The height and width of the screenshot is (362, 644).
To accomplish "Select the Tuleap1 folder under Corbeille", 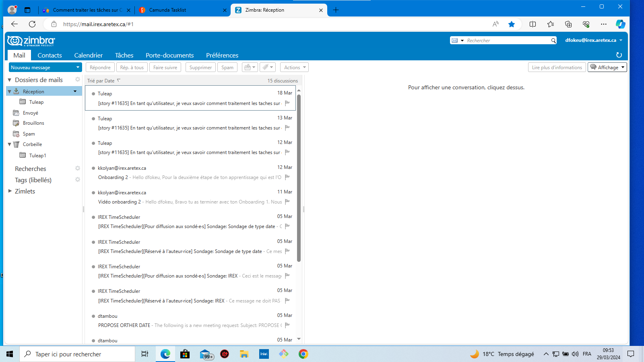I will click(37, 156).
